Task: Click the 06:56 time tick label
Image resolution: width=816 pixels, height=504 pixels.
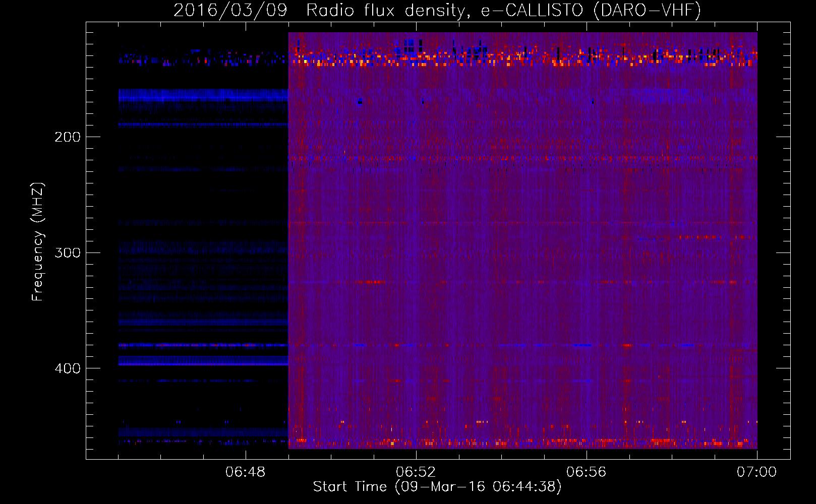Action: click(587, 472)
